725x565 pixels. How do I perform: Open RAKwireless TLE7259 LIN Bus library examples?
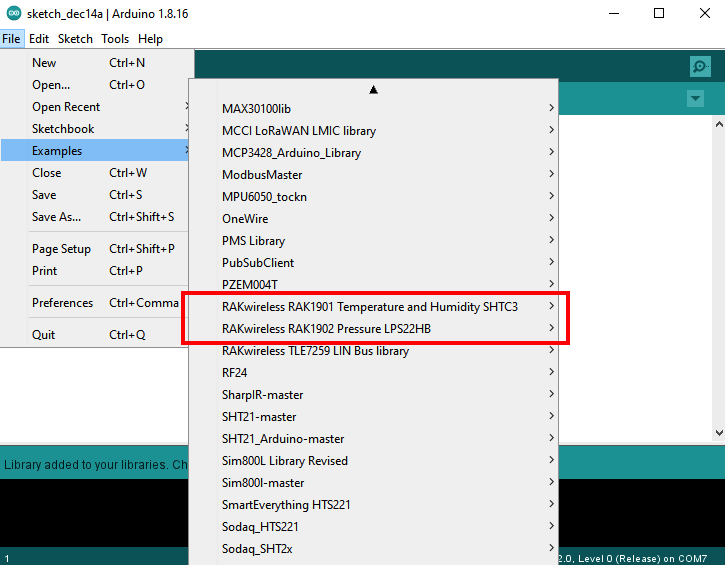pos(374,350)
